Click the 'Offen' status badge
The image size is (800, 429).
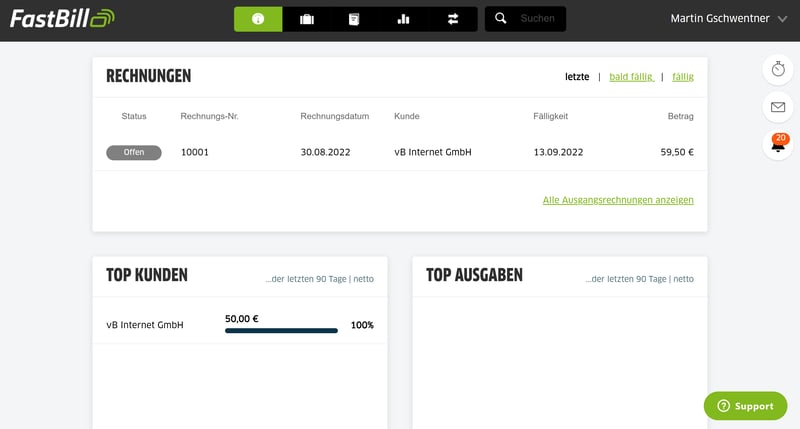click(x=133, y=153)
